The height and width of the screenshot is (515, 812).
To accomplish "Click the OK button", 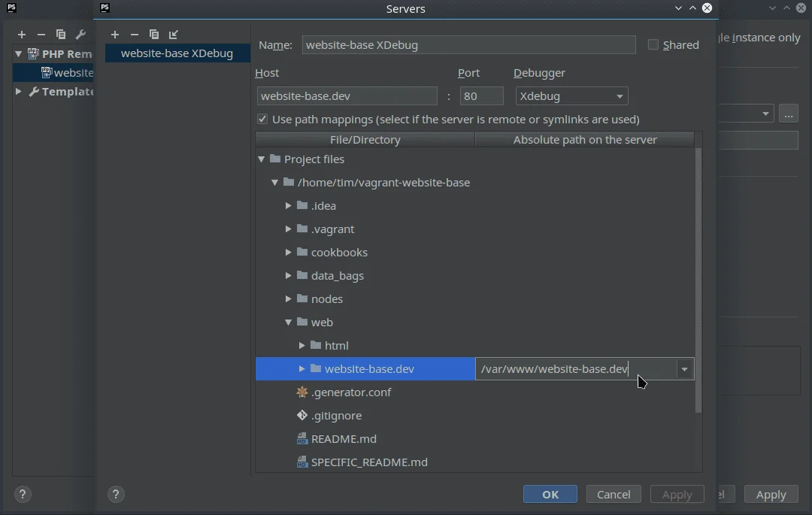I will [x=550, y=494].
